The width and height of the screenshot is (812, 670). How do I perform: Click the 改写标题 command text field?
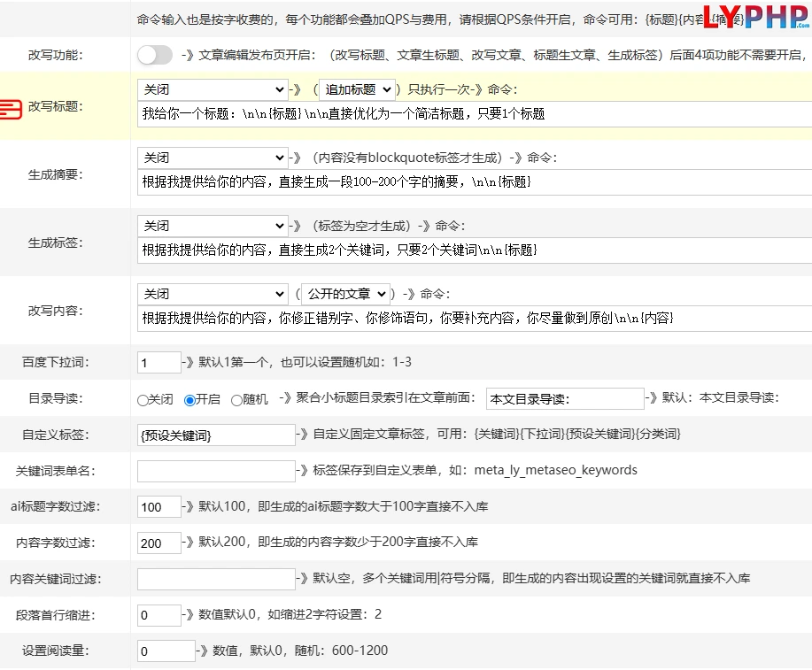pos(475,114)
